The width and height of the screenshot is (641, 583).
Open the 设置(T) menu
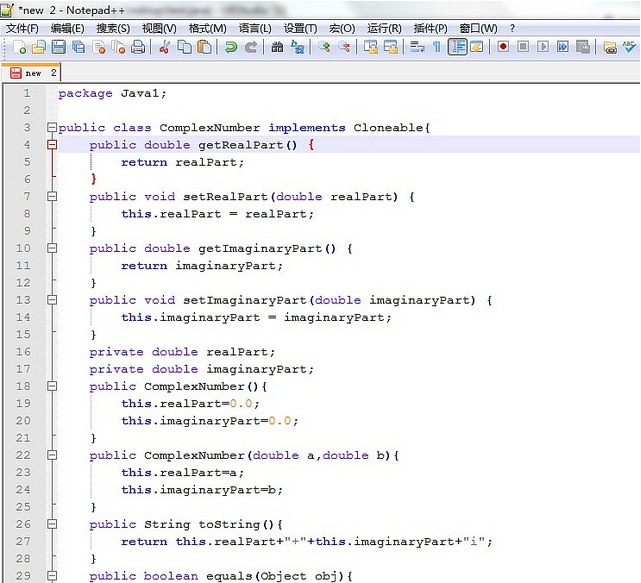click(300, 28)
